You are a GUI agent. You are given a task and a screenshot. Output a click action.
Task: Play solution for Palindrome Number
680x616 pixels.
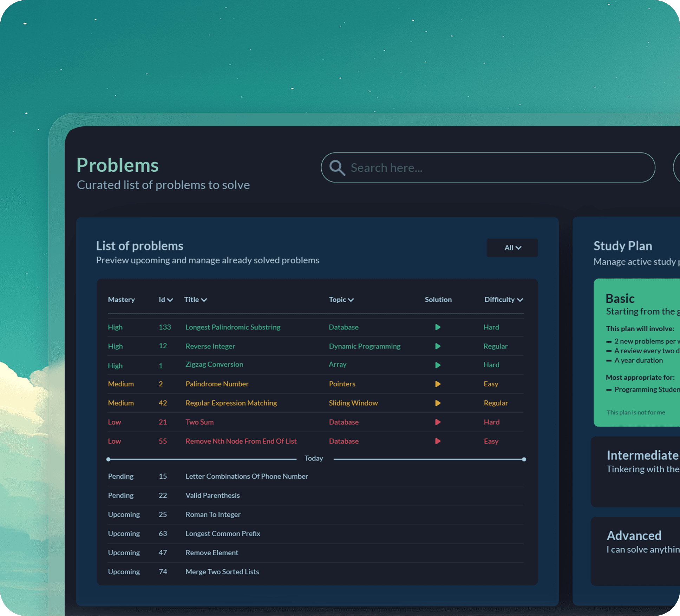(x=438, y=384)
